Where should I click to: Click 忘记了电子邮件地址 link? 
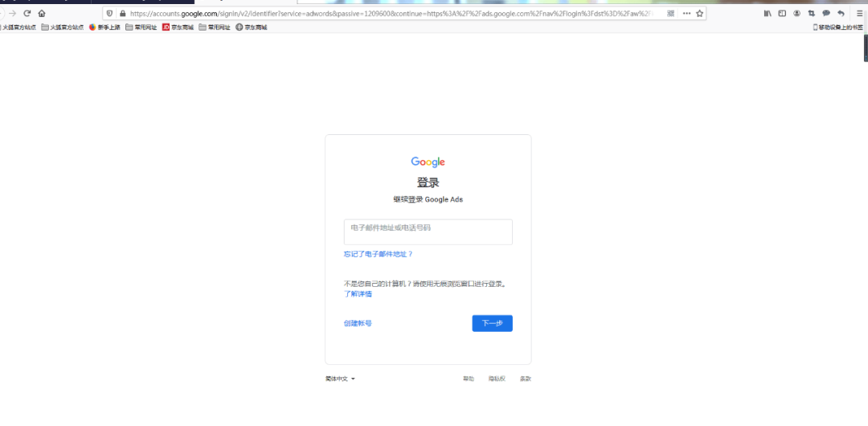(378, 254)
